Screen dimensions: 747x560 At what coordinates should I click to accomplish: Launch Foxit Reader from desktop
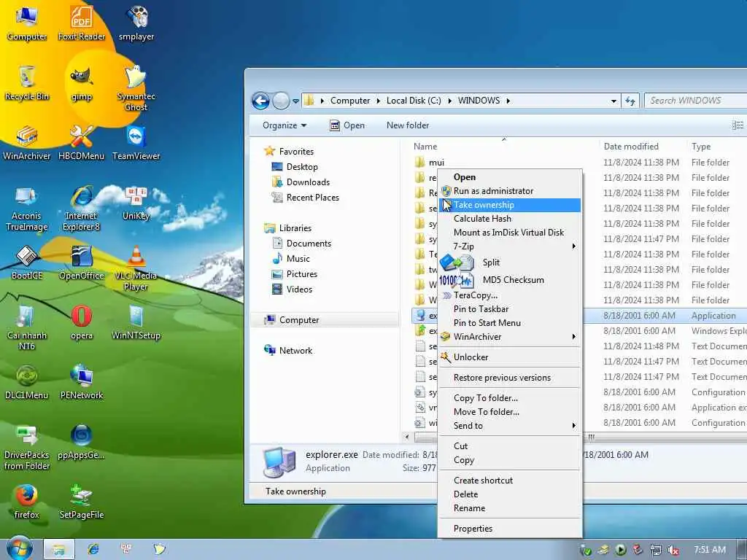82,23
